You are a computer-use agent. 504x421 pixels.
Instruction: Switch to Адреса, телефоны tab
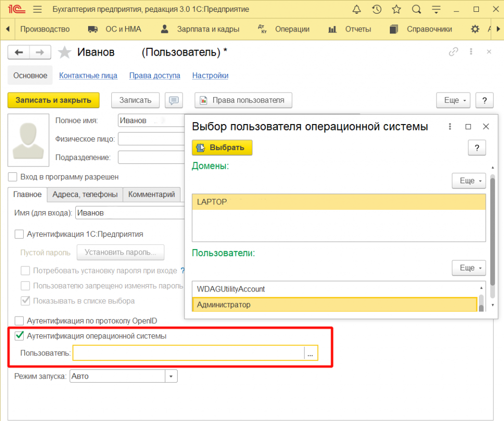pyautogui.click(x=85, y=194)
